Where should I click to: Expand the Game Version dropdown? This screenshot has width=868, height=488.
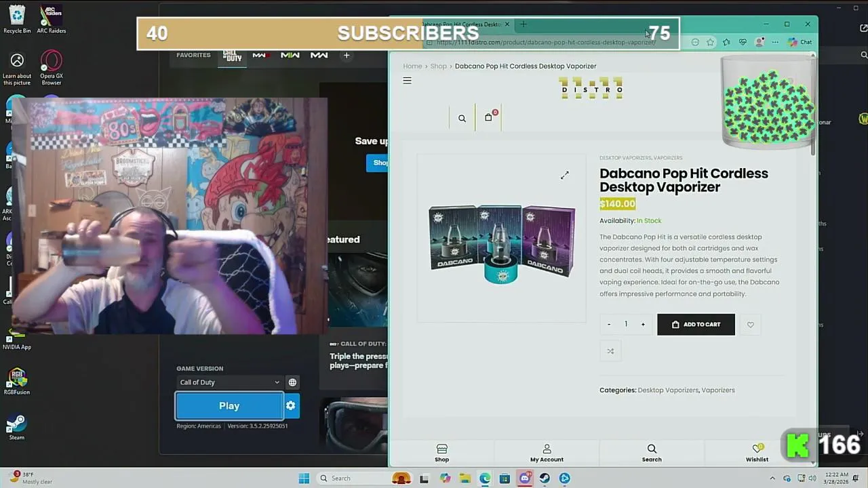click(229, 382)
